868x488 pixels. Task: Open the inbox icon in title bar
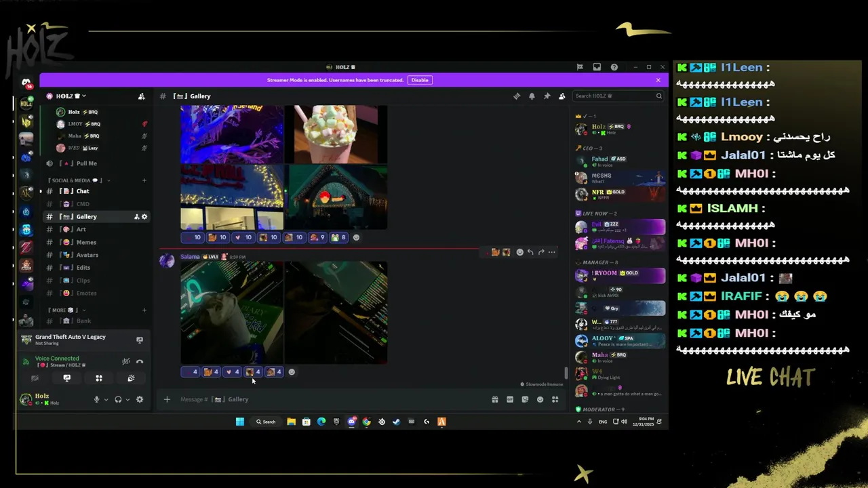click(x=597, y=67)
